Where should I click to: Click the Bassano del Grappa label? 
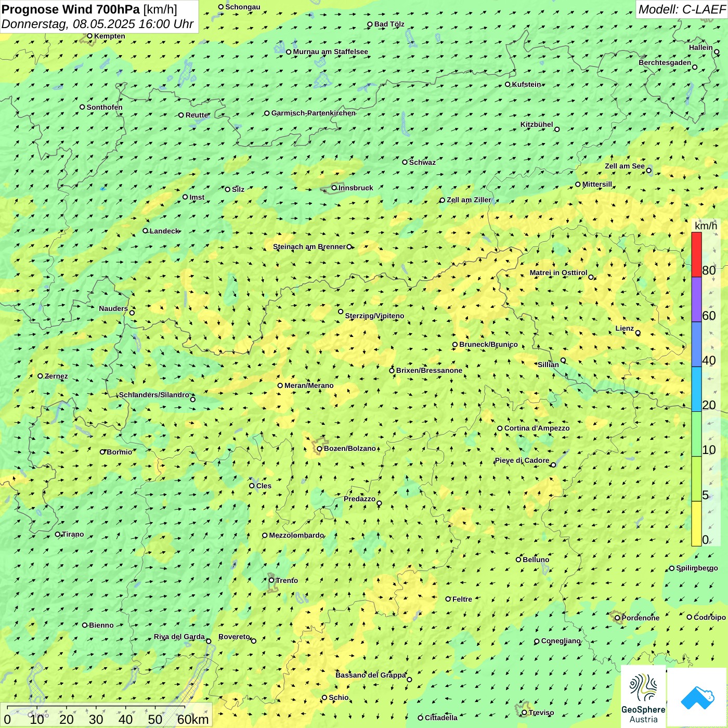371,675
